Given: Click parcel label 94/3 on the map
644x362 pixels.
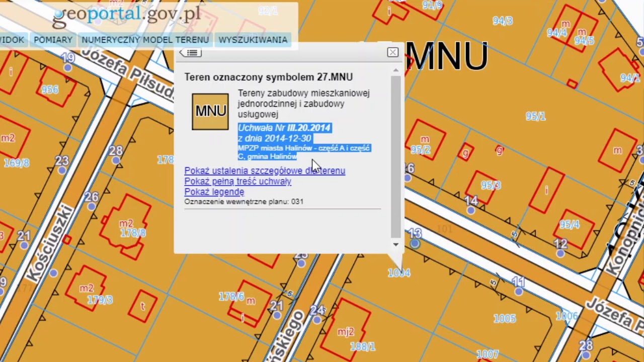Looking at the screenshot, I should (x=503, y=21).
